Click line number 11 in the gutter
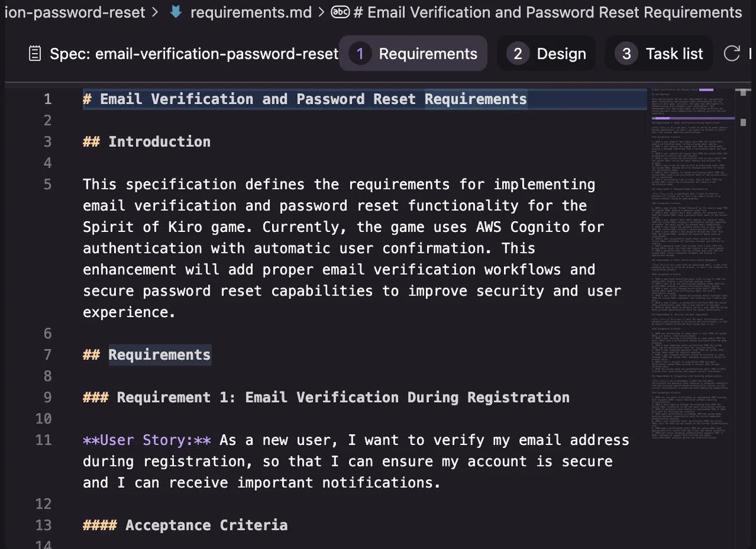Image resolution: width=756 pixels, height=549 pixels. pyautogui.click(x=43, y=440)
